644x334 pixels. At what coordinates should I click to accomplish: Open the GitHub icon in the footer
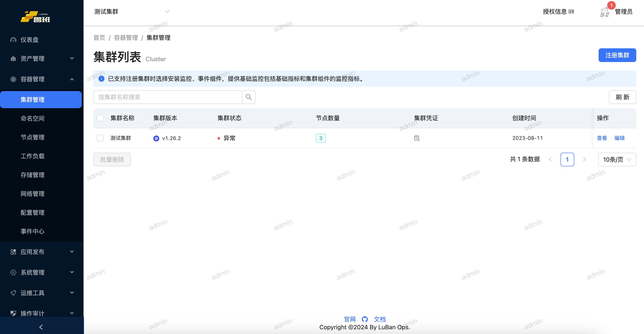[365, 319]
